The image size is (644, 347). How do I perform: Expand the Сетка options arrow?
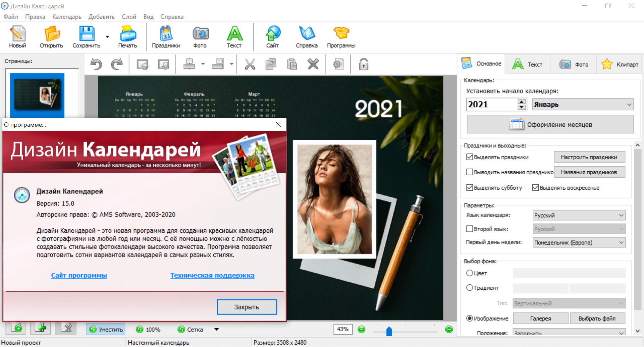(x=217, y=329)
